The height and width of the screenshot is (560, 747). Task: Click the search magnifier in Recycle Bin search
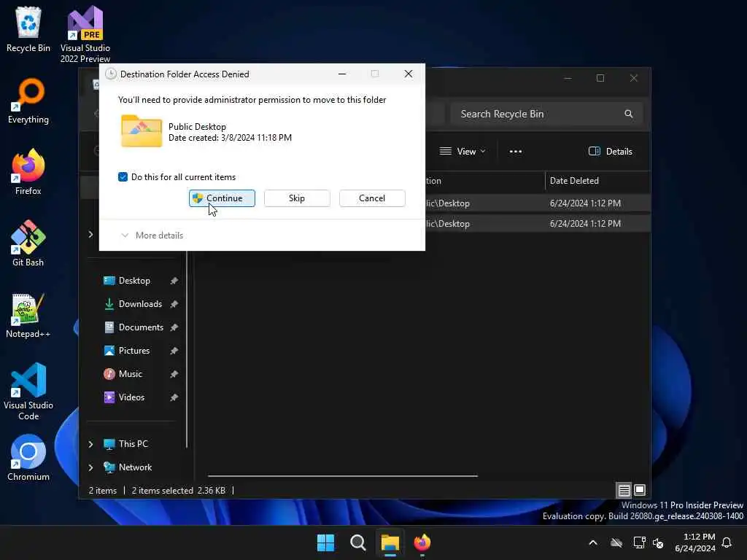628,114
